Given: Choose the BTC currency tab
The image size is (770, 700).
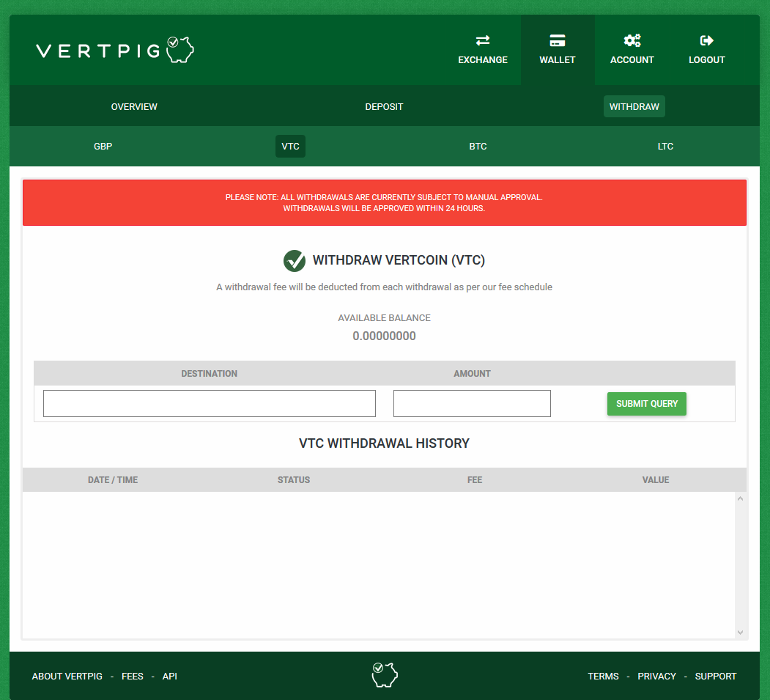Looking at the screenshot, I should (x=478, y=147).
